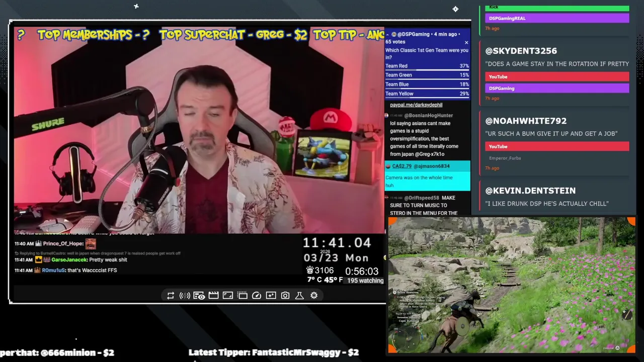Viewport: 644px width, 362px height.
Task: Open settings gear in player toolbar
Action: [314, 296]
